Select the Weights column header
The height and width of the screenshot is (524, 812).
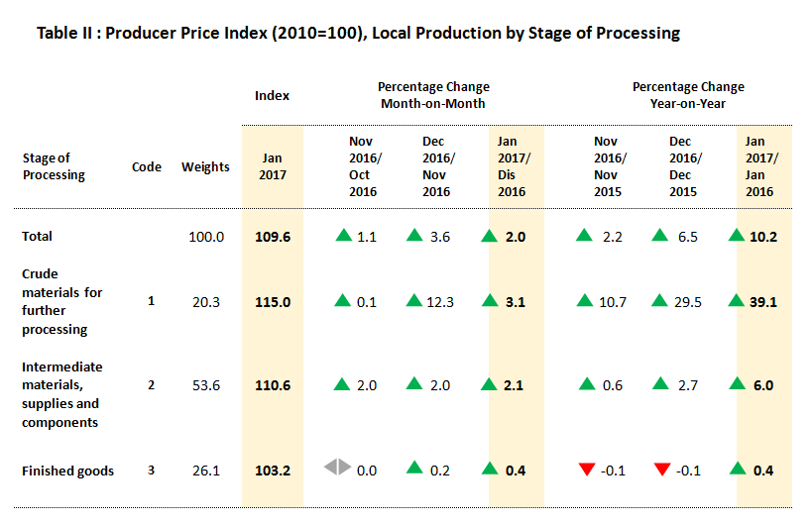click(x=205, y=167)
